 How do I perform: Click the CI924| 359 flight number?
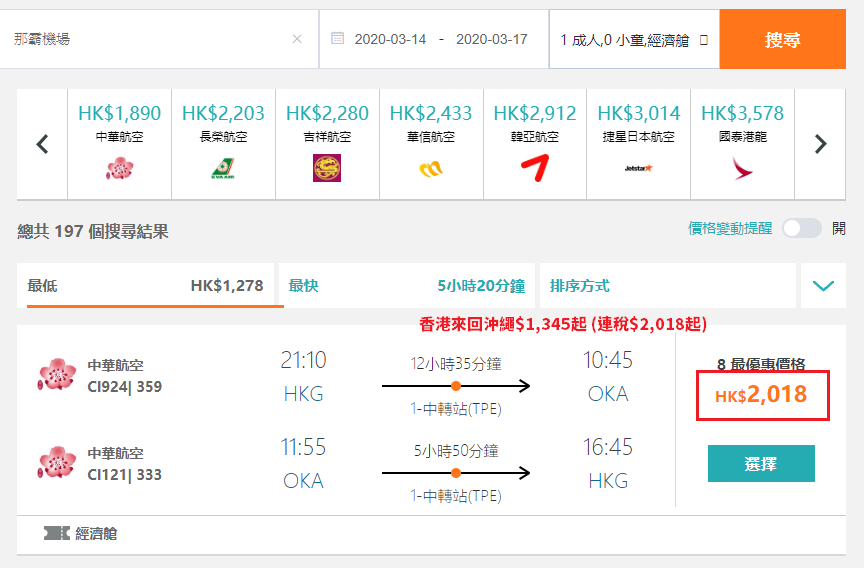(125, 387)
